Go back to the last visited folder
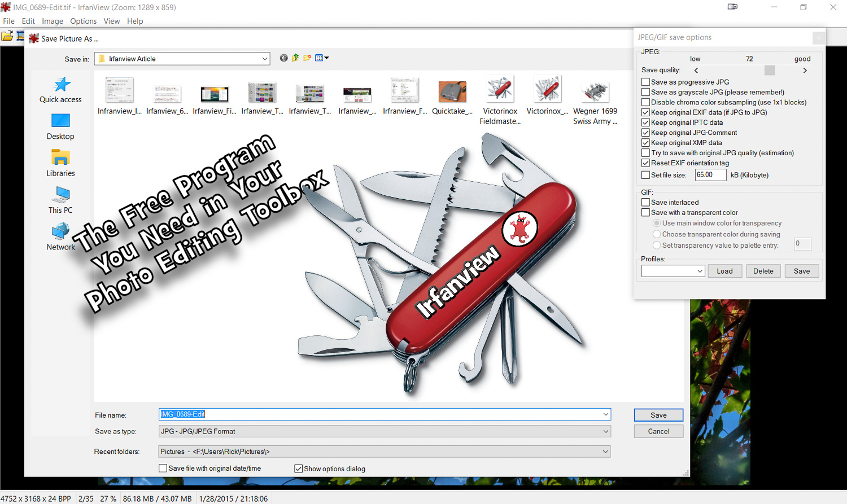Viewport: 847px width, 504px height. [283, 58]
